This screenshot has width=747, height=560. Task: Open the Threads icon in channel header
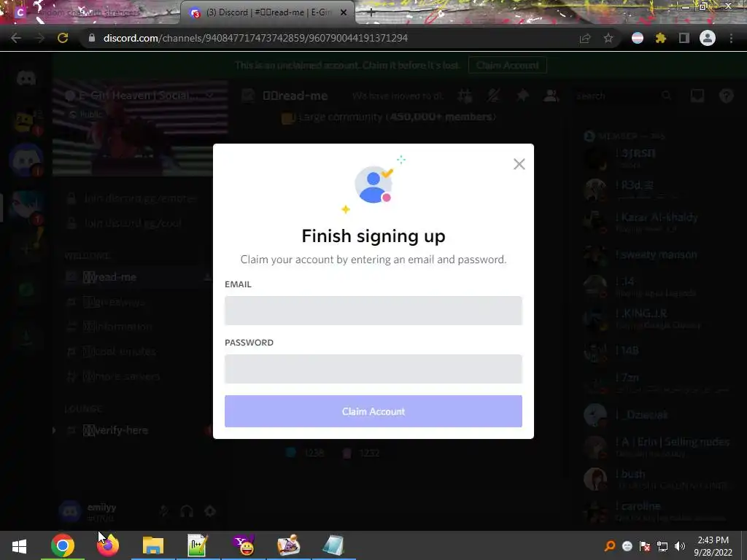(465, 96)
